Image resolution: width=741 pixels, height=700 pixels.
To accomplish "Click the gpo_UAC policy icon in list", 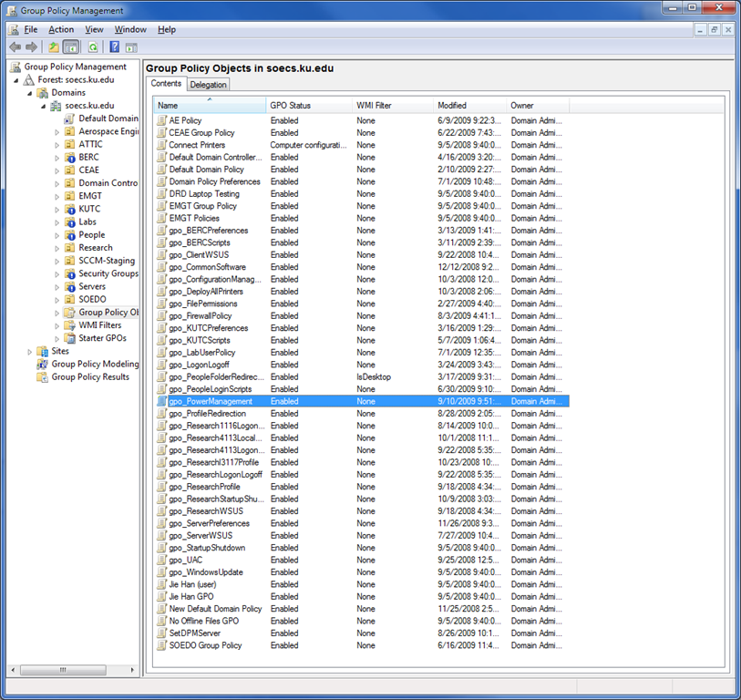I will point(162,560).
